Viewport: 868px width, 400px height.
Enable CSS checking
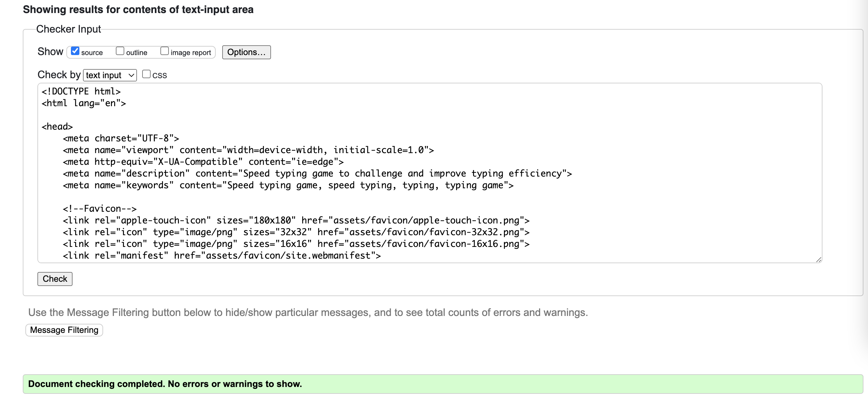[x=147, y=74]
